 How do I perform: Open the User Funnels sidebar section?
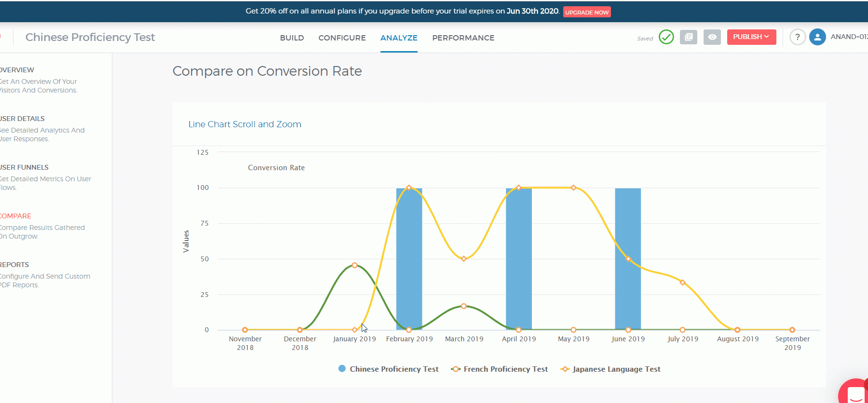coord(24,167)
